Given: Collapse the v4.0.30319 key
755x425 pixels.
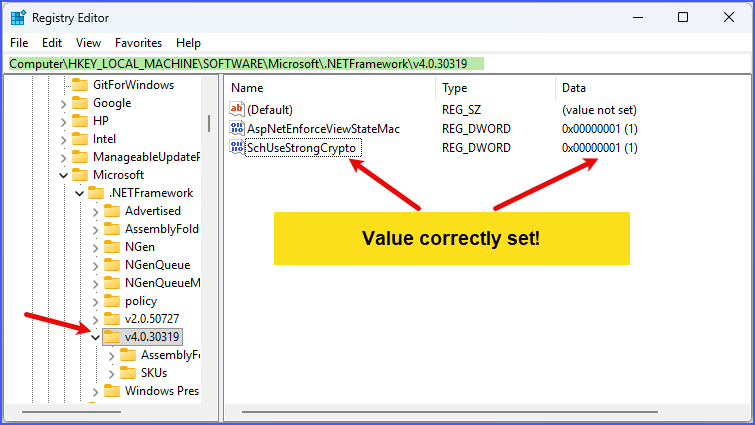Looking at the screenshot, I should [x=95, y=337].
